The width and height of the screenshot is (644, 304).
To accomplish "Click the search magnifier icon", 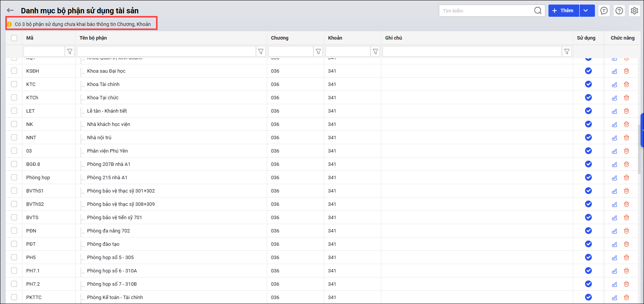I will [537, 11].
